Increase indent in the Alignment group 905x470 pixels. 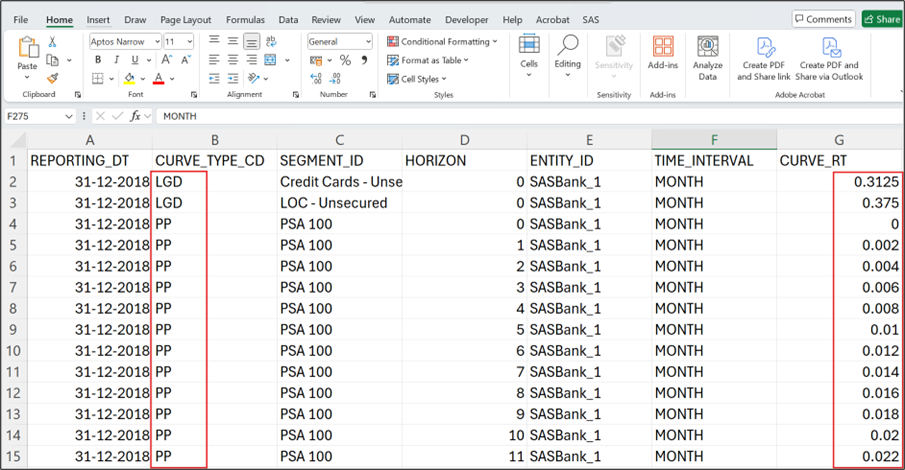233,79
